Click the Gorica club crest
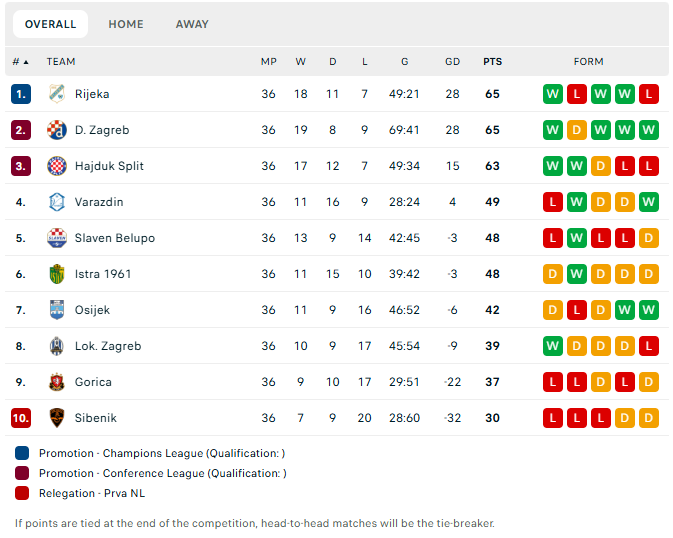This screenshot has width=673, height=538. 57,382
